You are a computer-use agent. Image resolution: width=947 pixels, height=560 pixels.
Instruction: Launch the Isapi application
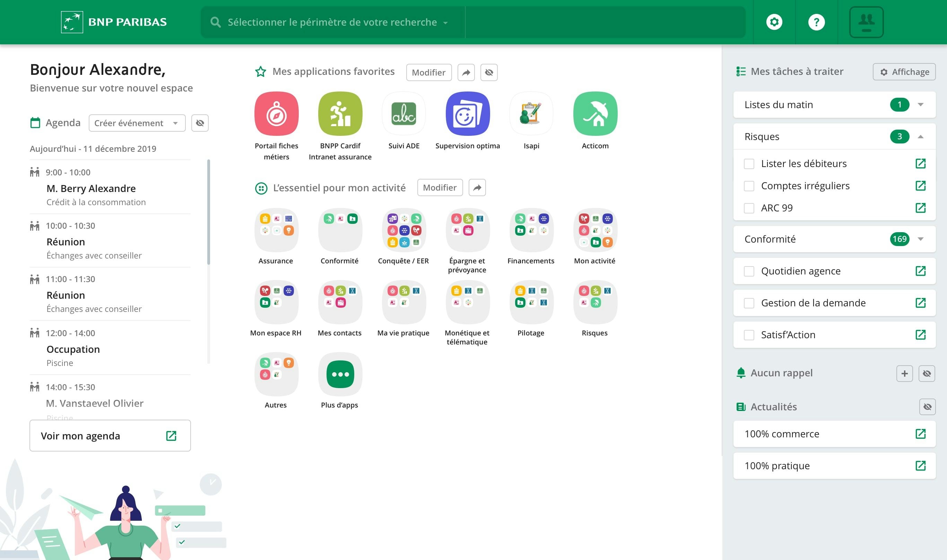pyautogui.click(x=531, y=114)
